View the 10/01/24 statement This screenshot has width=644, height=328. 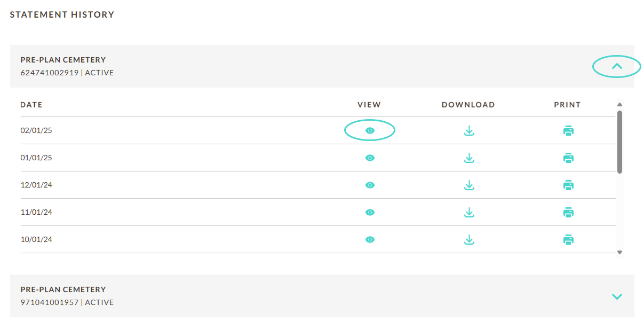coord(370,239)
